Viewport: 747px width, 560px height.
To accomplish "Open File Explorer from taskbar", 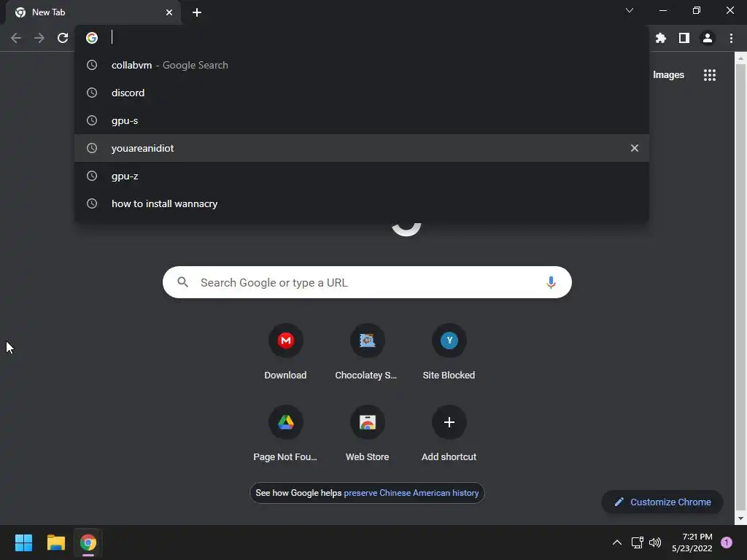I will point(55,542).
